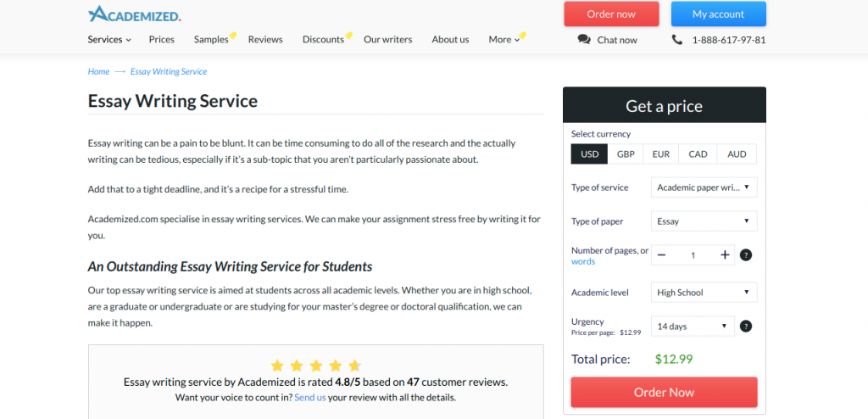Image resolution: width=868 pixels, height=419 pixels.
Task: Increase number of pages with plus
Action: (726, 255)
